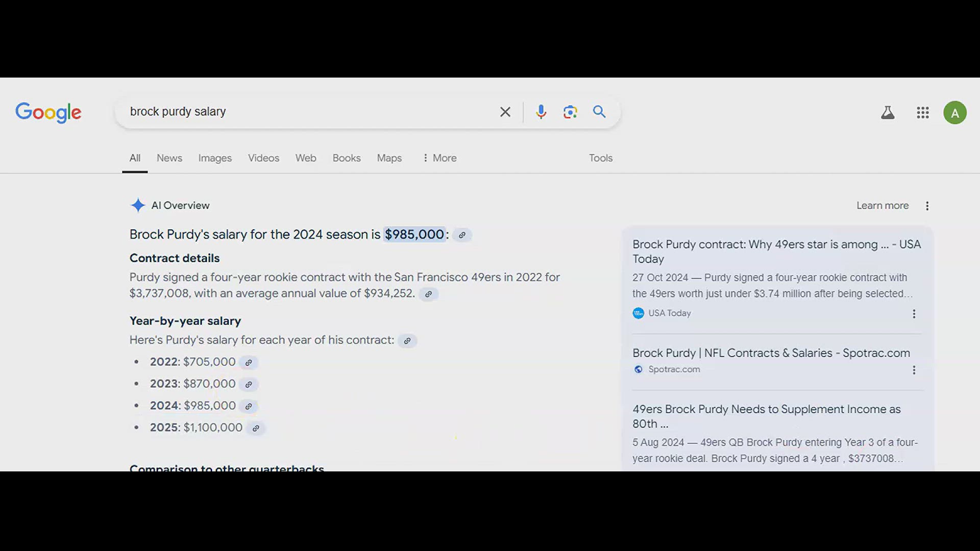The width and height of the screenshot is (980, 551).
Task: Click the AI Overview sparkle icon
Action: tap(138, 205)
